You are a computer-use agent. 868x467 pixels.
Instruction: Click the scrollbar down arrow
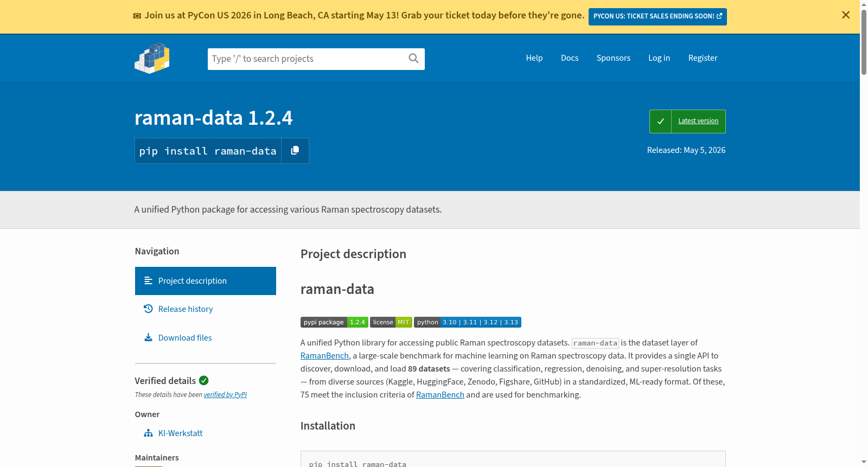864,462
